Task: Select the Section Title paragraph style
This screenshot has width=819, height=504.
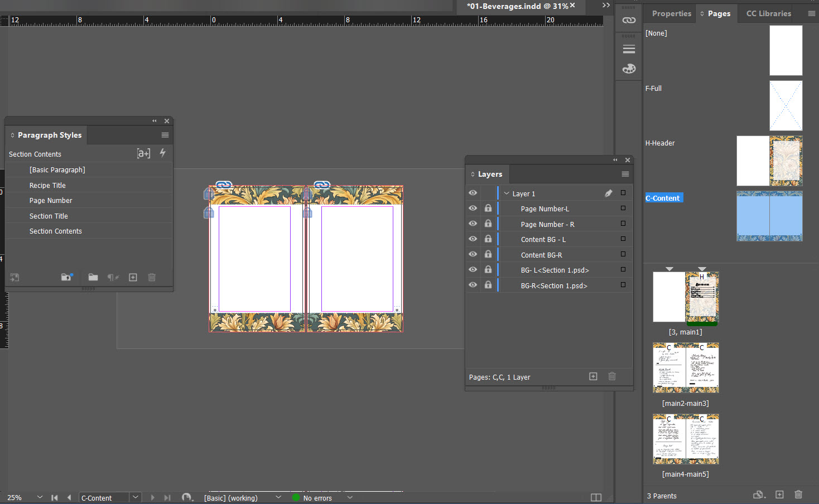Action: [49, 216]
